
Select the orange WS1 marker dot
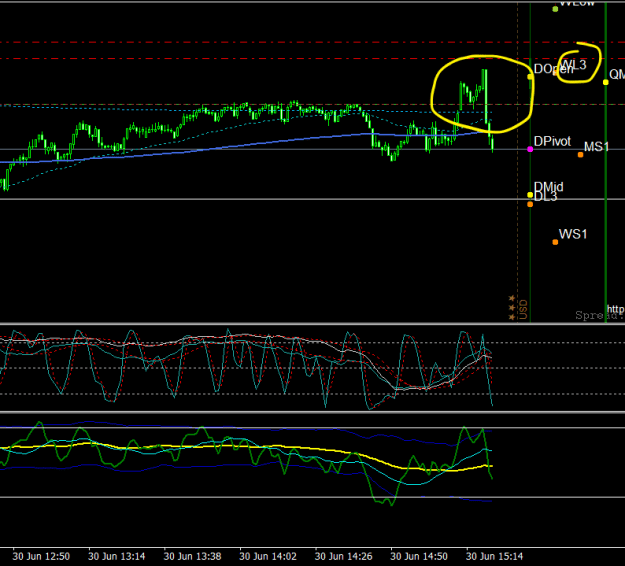click(555, 242)
